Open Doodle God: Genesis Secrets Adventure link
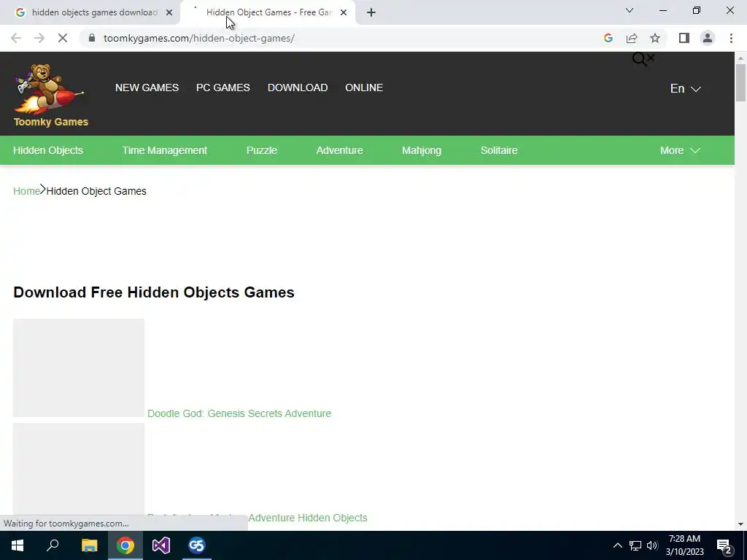Image resolution: width=747 pixels, height=560 pixels. (x=239, y=413)
